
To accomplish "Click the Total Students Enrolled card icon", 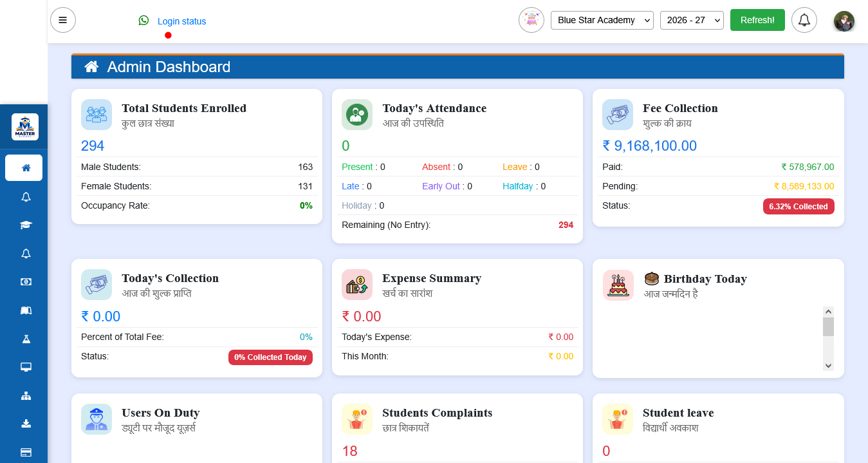I will click(x=97, y=115).
